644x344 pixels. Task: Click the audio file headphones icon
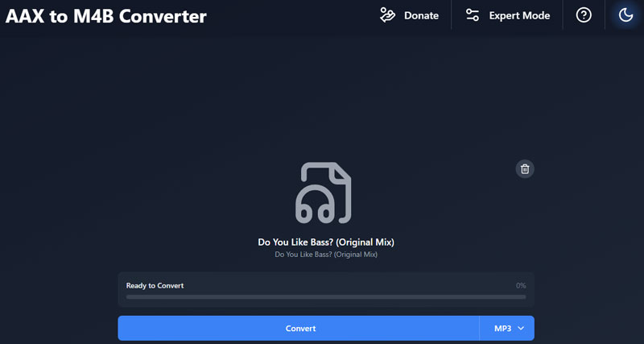click(x=325, y=193)
